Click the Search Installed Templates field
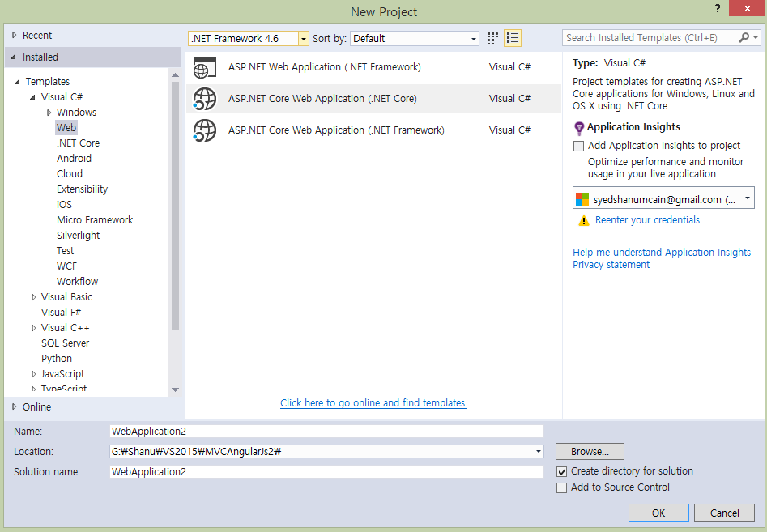 click(650, 37)
